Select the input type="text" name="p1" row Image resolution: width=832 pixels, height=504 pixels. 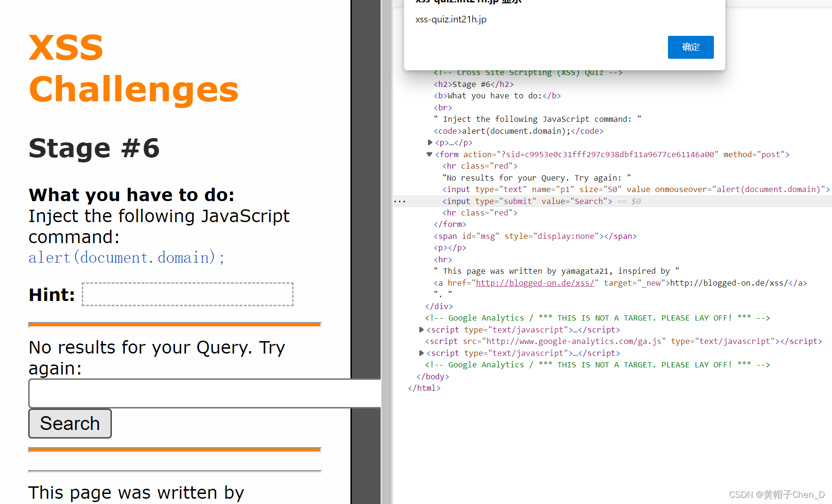pos(636,189)
